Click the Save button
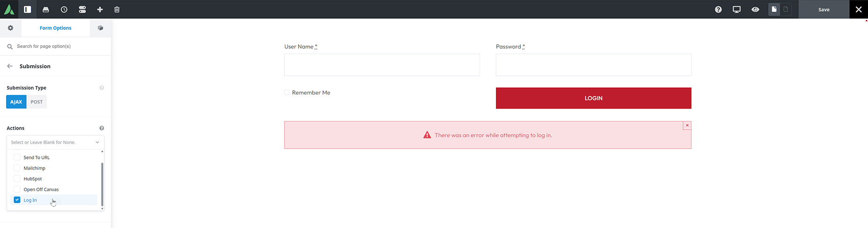This screenshot has width=868, height=228. click(x=824, y=9)
